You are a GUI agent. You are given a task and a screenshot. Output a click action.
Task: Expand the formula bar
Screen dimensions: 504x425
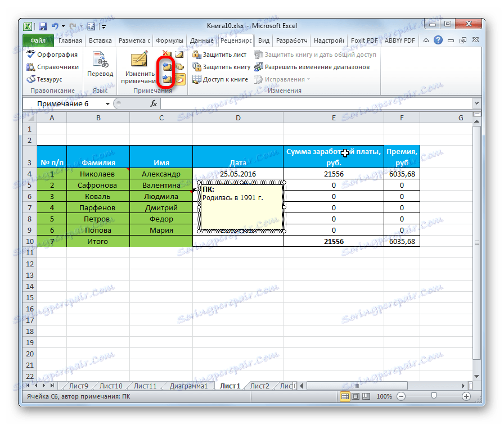coord(476,103)
